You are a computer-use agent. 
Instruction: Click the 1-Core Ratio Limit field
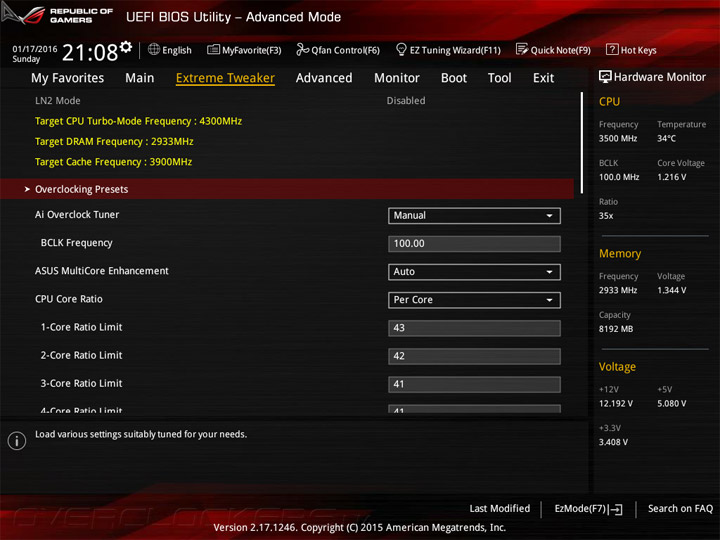[x=474, y=328]
